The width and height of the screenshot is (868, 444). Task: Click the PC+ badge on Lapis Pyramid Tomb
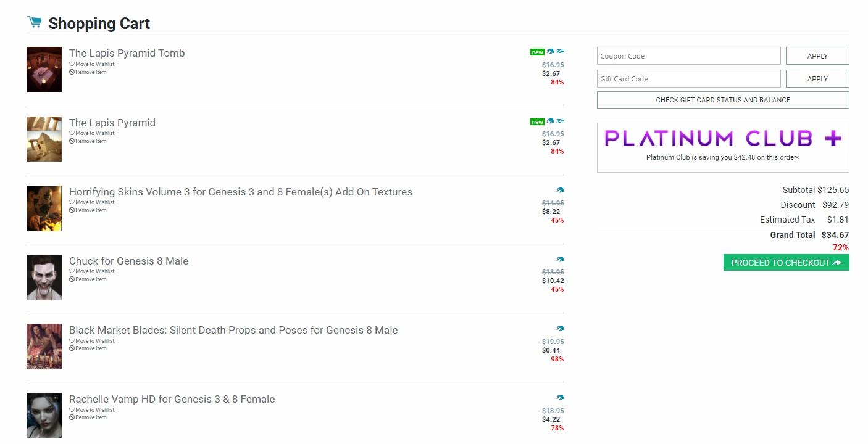560,52
